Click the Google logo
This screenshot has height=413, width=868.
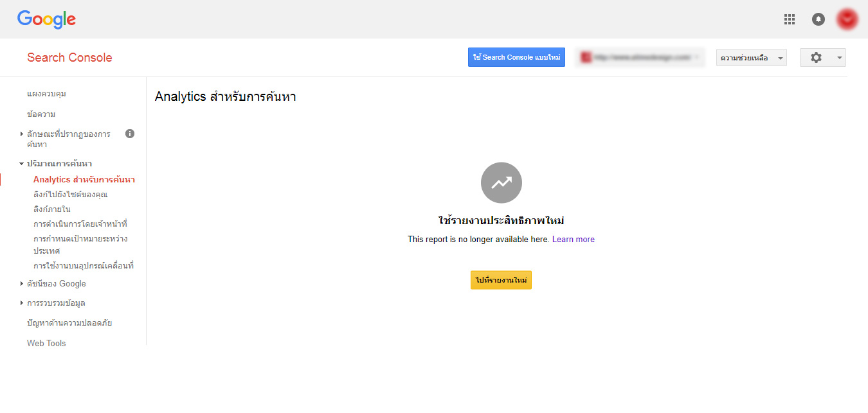pyautogui.click(x=46, y=19)
